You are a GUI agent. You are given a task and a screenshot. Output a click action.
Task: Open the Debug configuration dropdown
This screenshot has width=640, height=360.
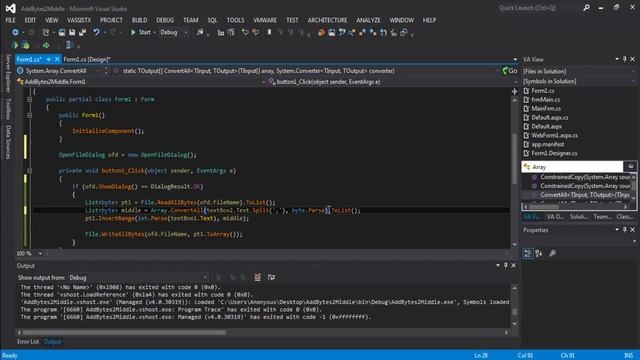point(186,32)
